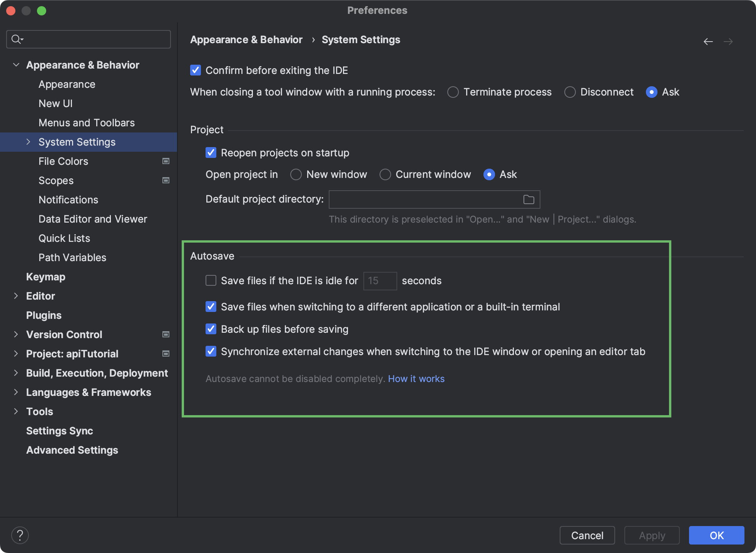Choose New window for opening projects
This screenshot has width=756, height=553.
pyautogui.click(x=296, y=174)
